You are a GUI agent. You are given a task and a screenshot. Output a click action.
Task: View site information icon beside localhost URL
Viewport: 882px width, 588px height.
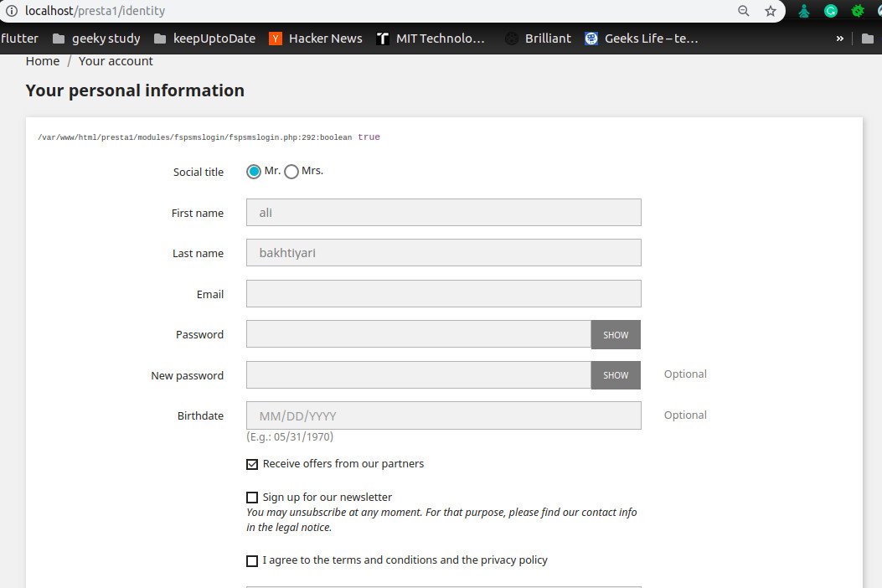click(x=11, y=11)
